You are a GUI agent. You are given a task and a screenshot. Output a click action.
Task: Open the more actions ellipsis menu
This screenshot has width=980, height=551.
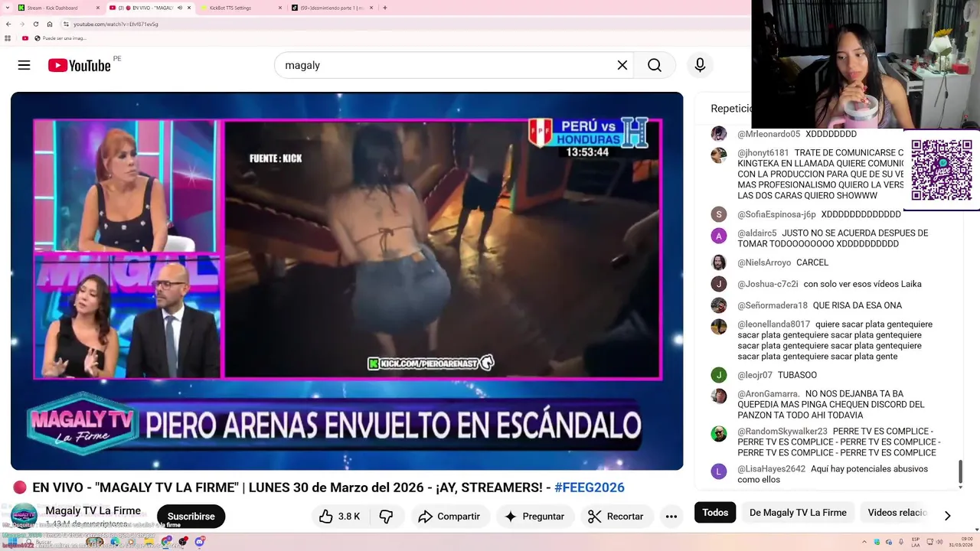point(671,517)
